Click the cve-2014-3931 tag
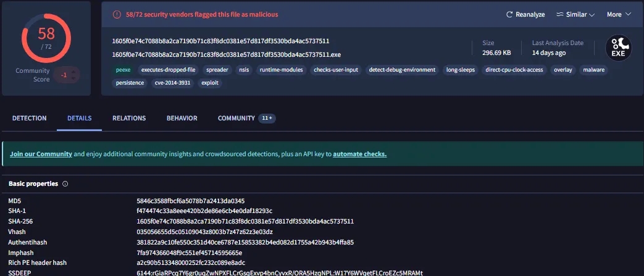Image resolution: width=644 pixels, height=276 pixels. (172, 83)
